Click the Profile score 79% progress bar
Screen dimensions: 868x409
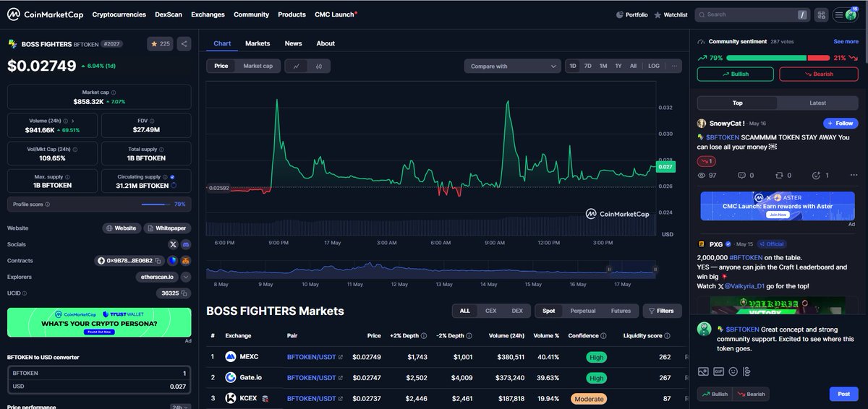[x=156, y=204]
